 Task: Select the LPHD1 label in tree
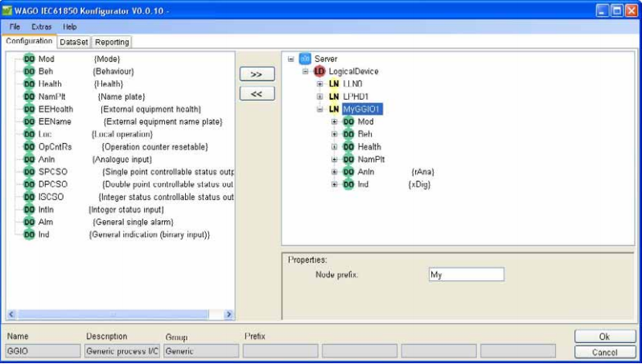pyautogui.click(x=356, y=96)
